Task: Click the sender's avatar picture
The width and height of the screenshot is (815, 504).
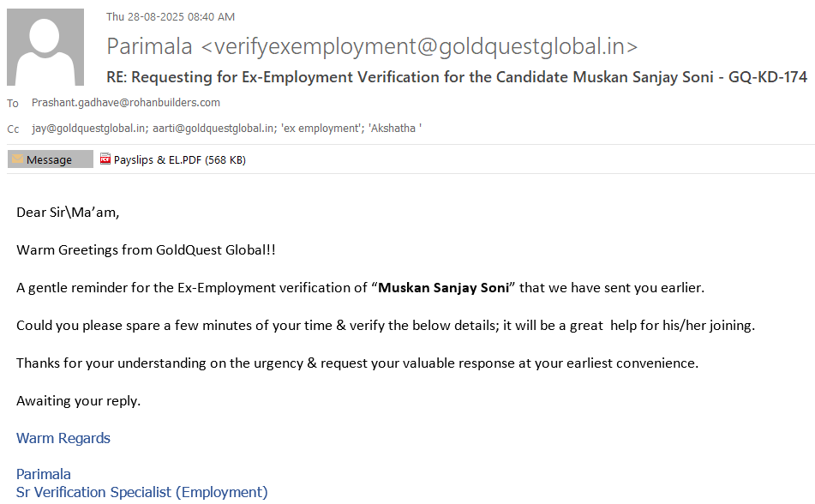Action: point(45,48)
